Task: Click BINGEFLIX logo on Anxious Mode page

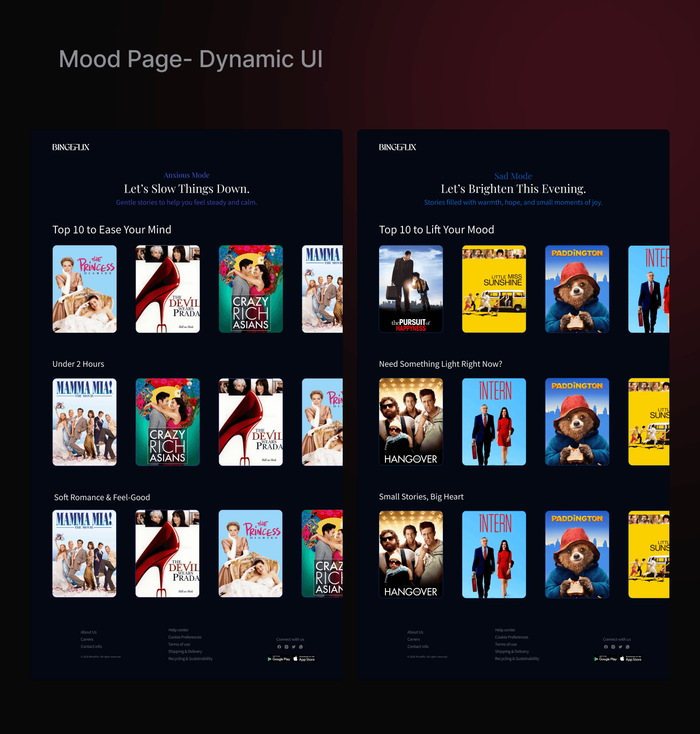Action: (71, 147)
